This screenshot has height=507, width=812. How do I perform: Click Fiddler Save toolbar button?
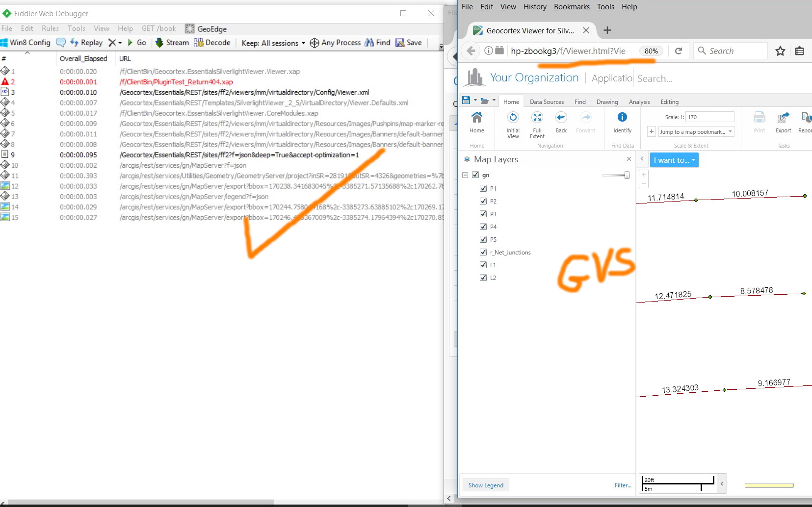tap(409, 43)
